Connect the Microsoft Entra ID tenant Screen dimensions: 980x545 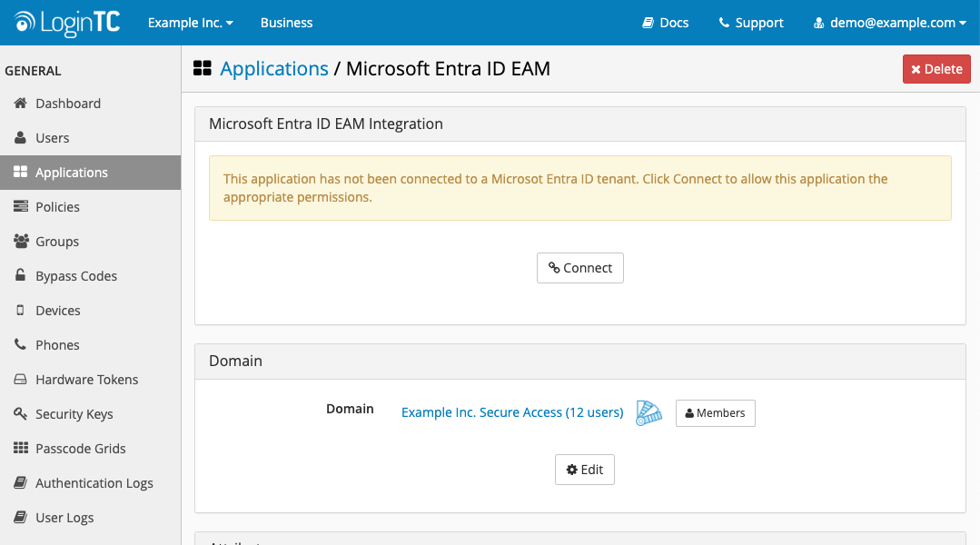click(x=579, y=267)
